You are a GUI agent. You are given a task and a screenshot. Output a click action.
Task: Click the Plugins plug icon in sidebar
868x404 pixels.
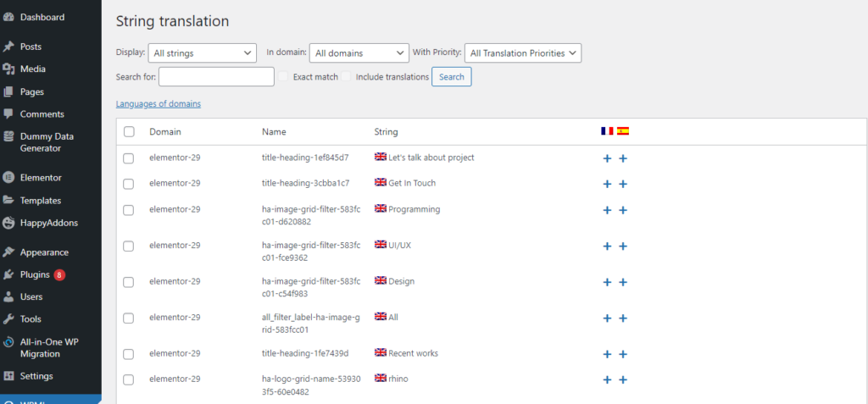coord(8,274)
